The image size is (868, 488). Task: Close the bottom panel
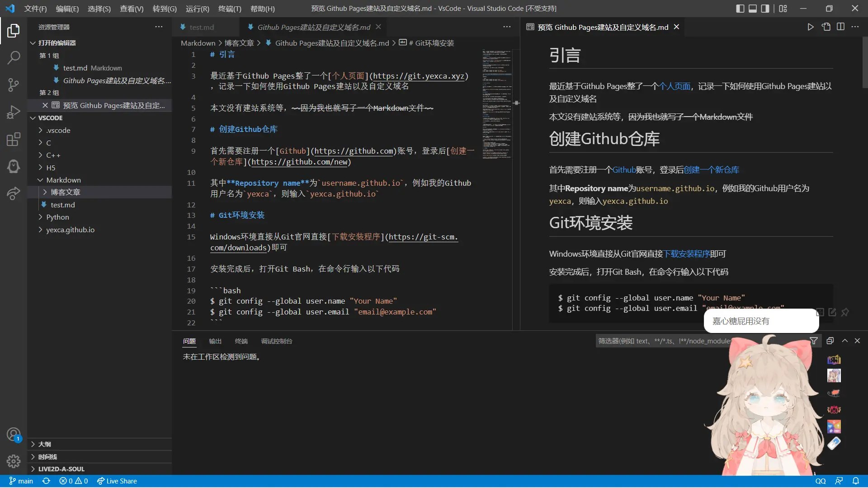(857, 341)
